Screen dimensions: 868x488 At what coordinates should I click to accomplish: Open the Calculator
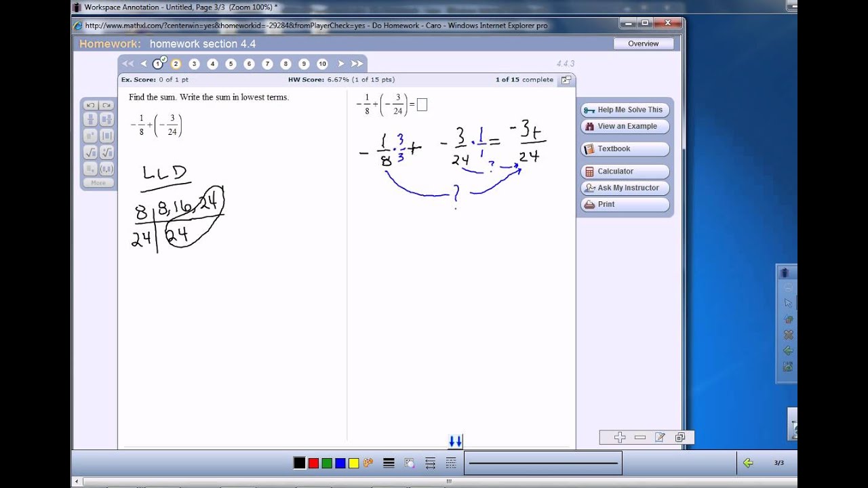tap(625, 171)
